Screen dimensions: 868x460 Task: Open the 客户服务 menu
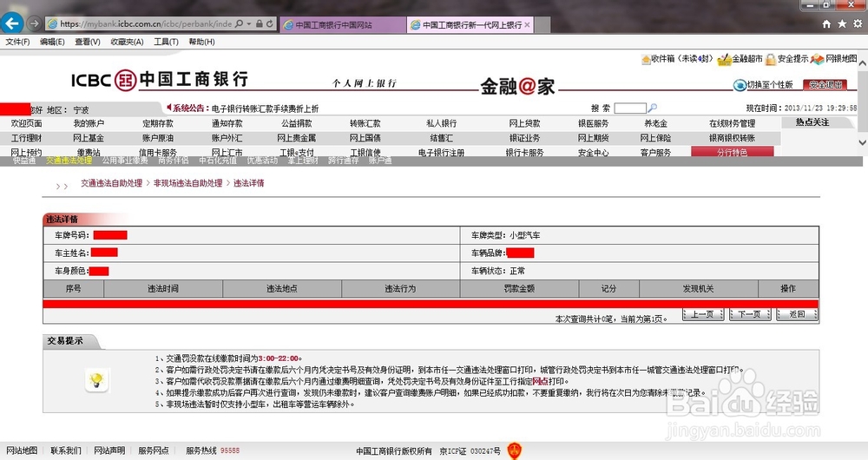coord(655,152)
